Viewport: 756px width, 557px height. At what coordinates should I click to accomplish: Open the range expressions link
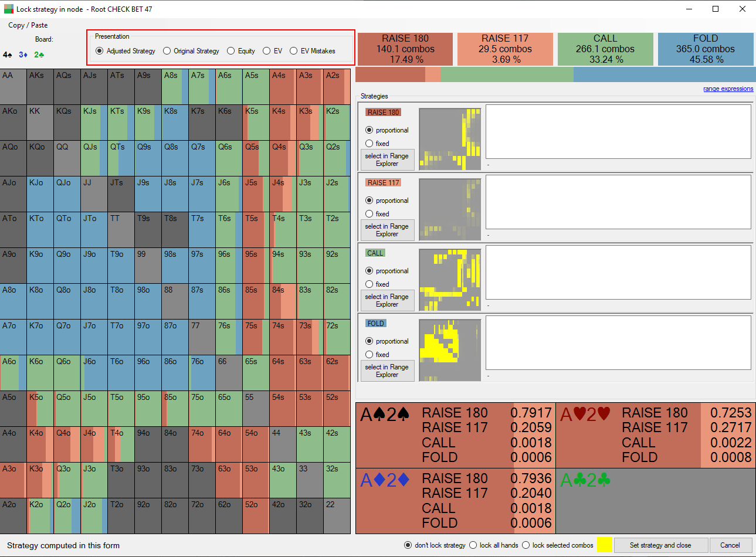click(728, 89)
